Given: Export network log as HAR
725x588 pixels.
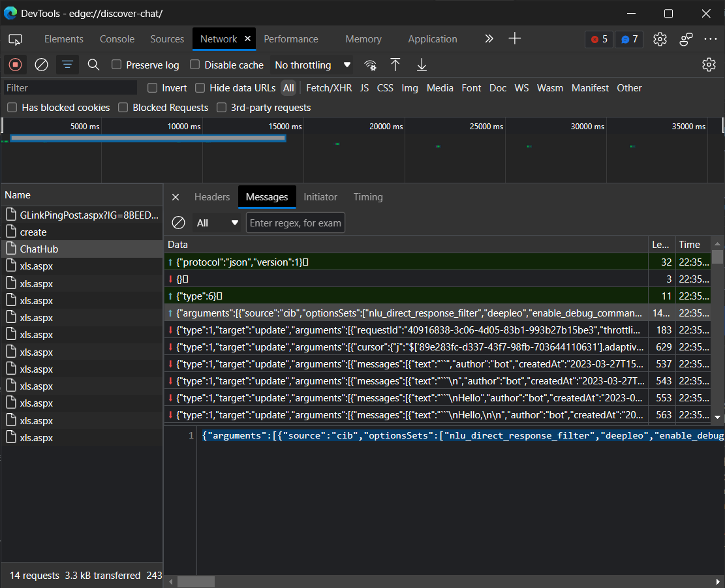Looking at the screenshot, I should [421, 65].
